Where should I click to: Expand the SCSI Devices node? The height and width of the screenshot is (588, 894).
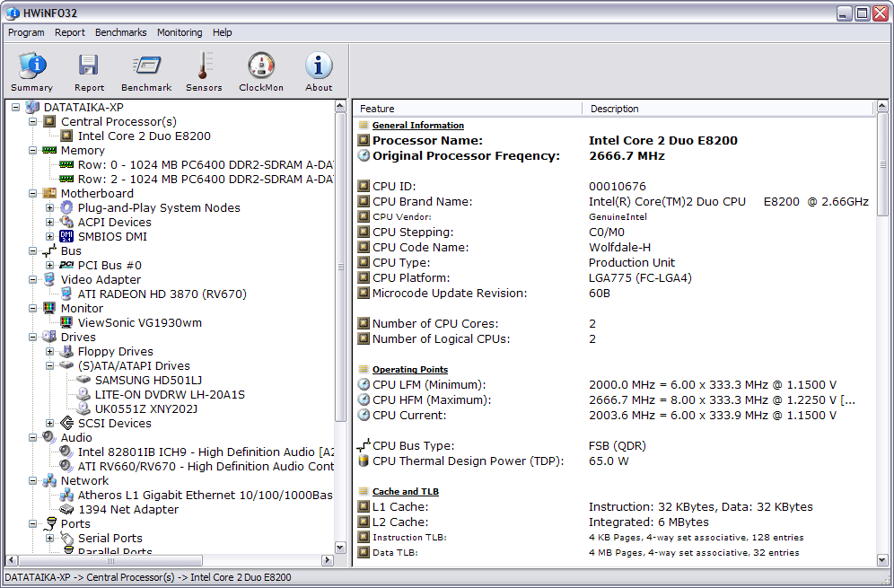(x=49, y=423)
